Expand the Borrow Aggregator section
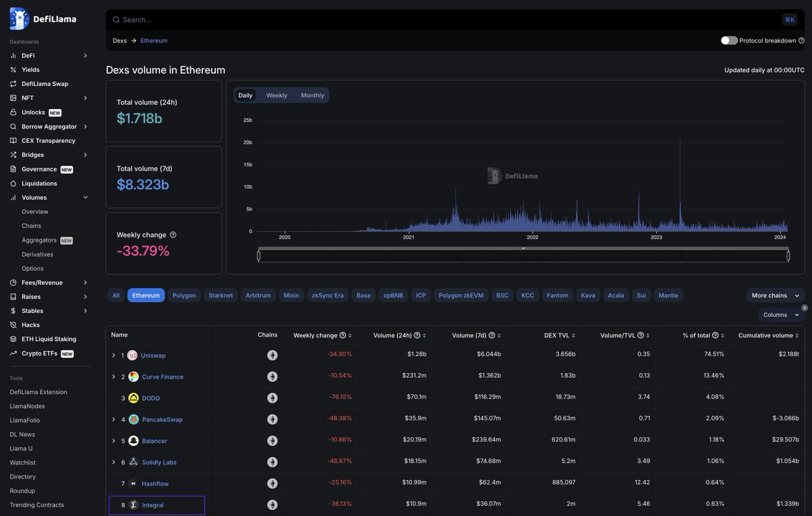 85,127
